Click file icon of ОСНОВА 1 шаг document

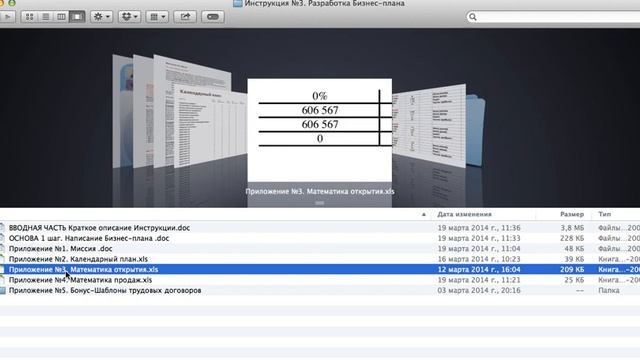click(2, 238)
